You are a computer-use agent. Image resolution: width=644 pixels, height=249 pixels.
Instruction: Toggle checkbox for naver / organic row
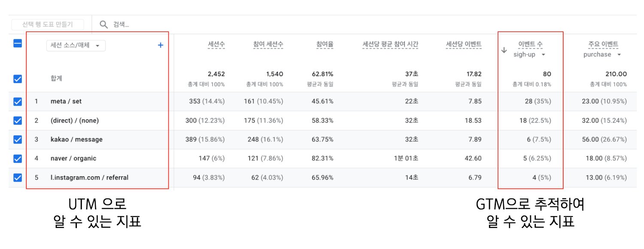click(x=18, y=158)
